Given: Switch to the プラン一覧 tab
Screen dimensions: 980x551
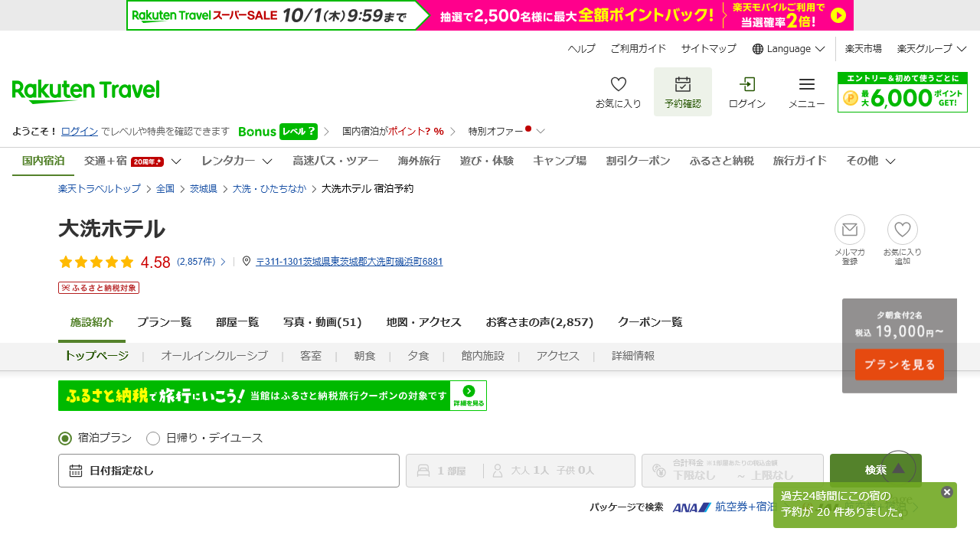Looking at the screenshot, I should coord(165,322).
